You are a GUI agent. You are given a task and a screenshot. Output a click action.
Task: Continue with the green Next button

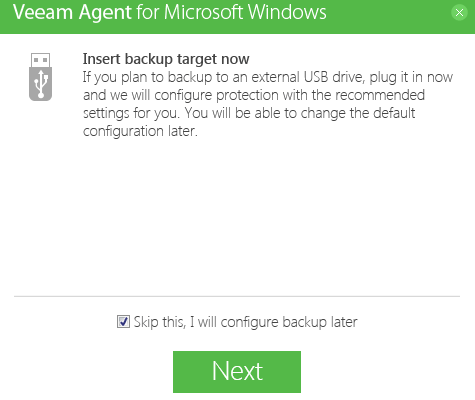(237, 372)
